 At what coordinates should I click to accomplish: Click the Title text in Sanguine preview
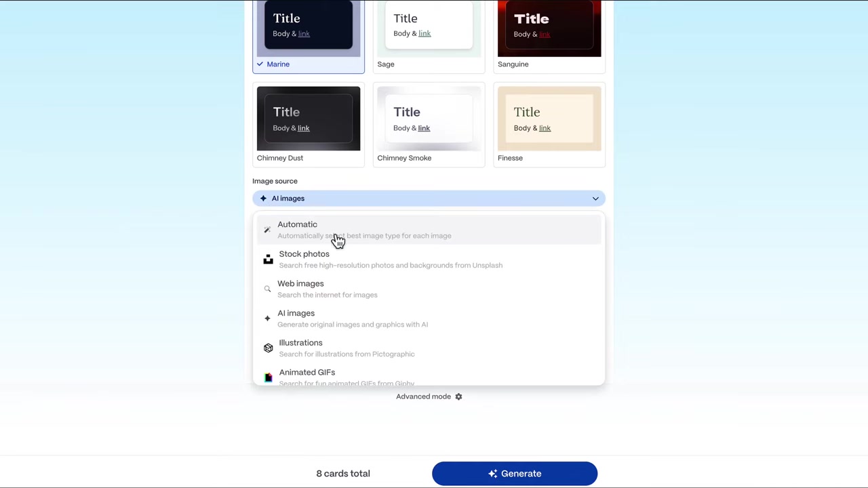(532, 19)
